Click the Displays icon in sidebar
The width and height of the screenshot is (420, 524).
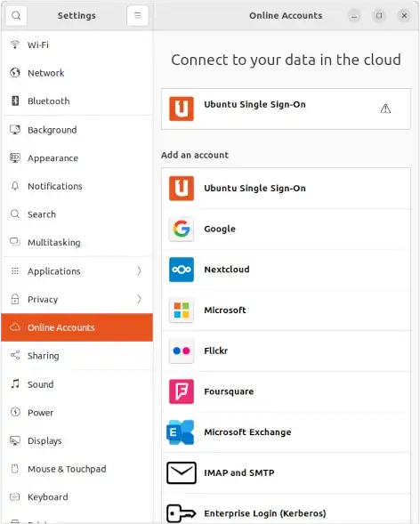15,440
